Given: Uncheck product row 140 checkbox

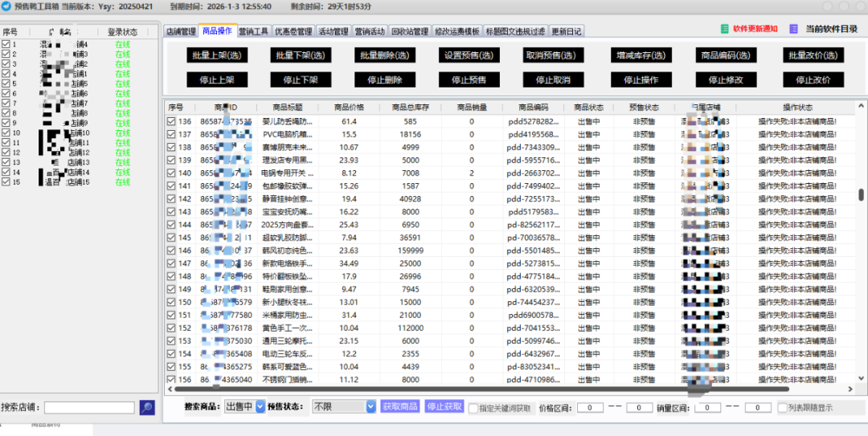Looking at the screenshot, I should [x=172, y=173].
